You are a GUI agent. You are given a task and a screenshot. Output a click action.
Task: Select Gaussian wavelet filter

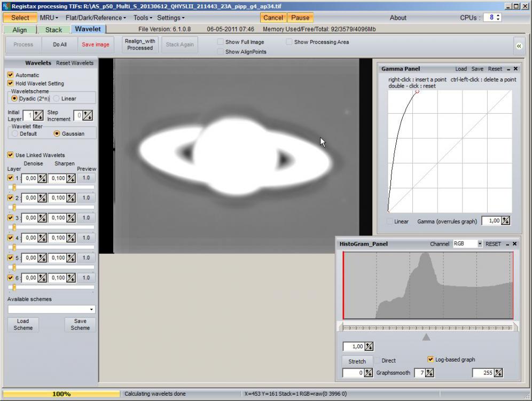pos(57,133)
